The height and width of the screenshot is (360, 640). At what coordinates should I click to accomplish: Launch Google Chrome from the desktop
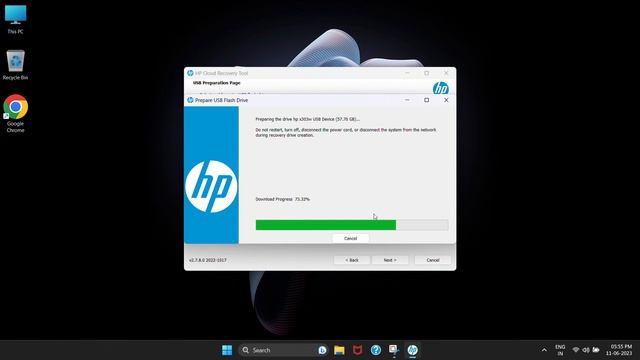pyautogui.click(x=16, y=113)
